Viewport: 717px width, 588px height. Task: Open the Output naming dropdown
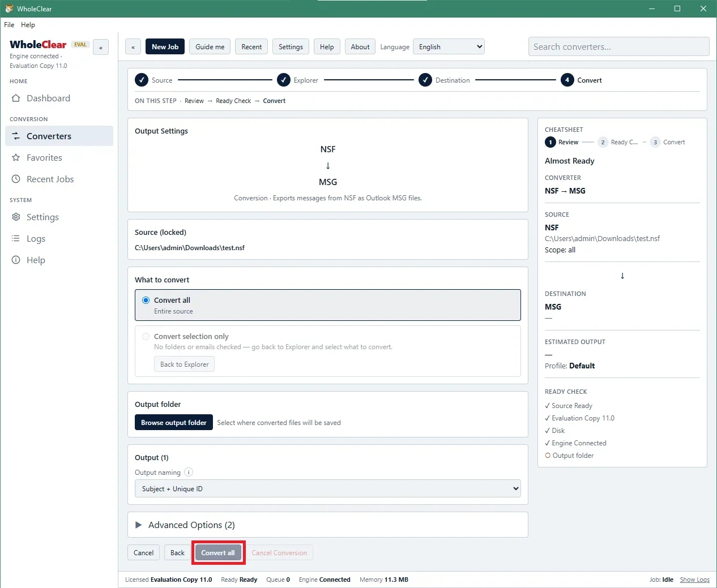pos(328,489)
